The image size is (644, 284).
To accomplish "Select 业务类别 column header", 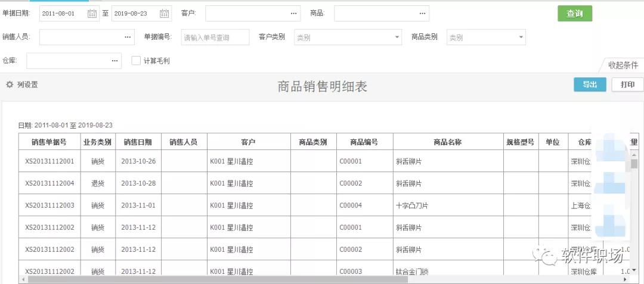I will [98, 142].
